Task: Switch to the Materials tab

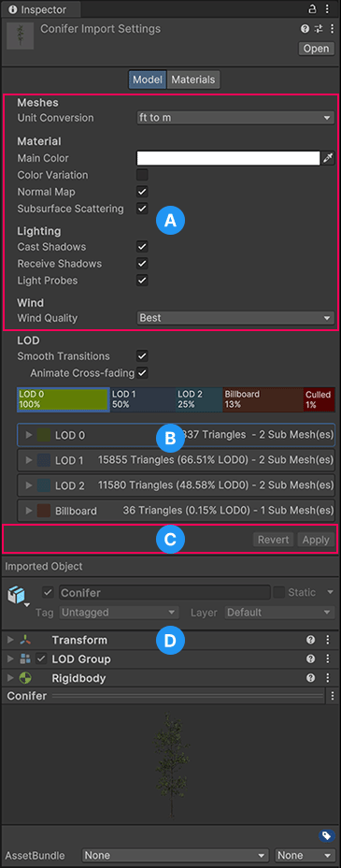Action: pyautogui.click(x=192, y=80)
